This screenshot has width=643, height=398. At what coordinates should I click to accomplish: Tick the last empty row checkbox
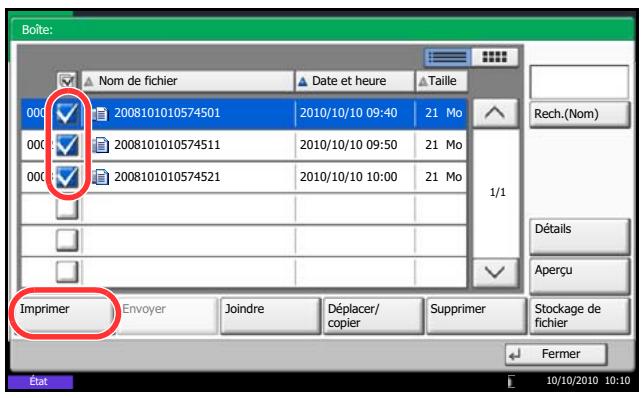[x=67, y=272]
